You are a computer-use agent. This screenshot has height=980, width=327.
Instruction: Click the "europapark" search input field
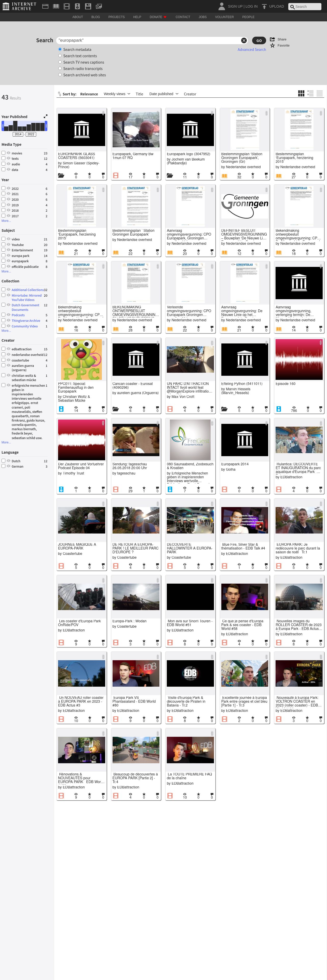point(149,40)
